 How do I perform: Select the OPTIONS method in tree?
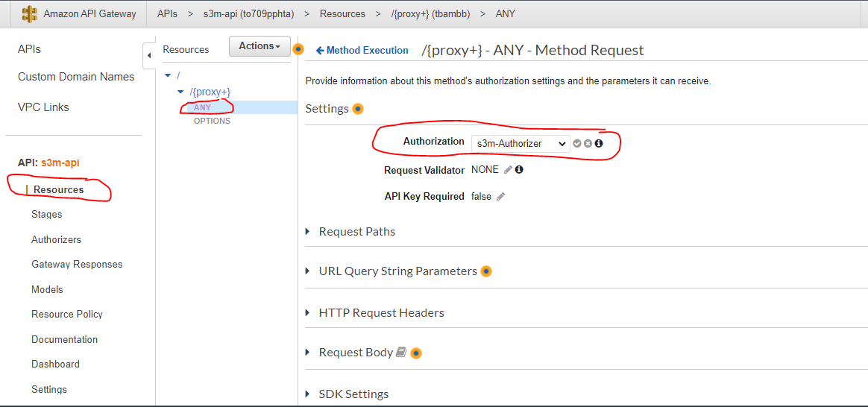212,121
